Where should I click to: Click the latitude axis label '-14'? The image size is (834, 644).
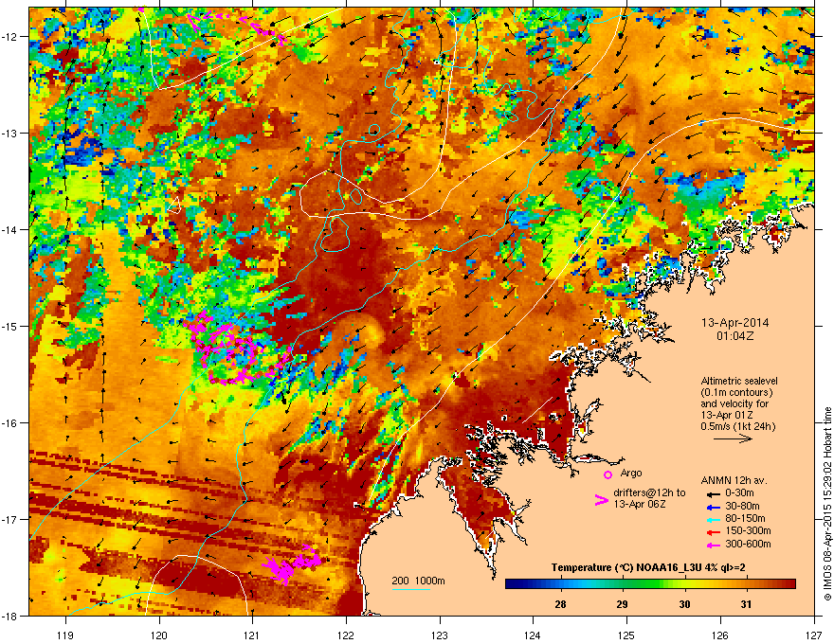9,229
